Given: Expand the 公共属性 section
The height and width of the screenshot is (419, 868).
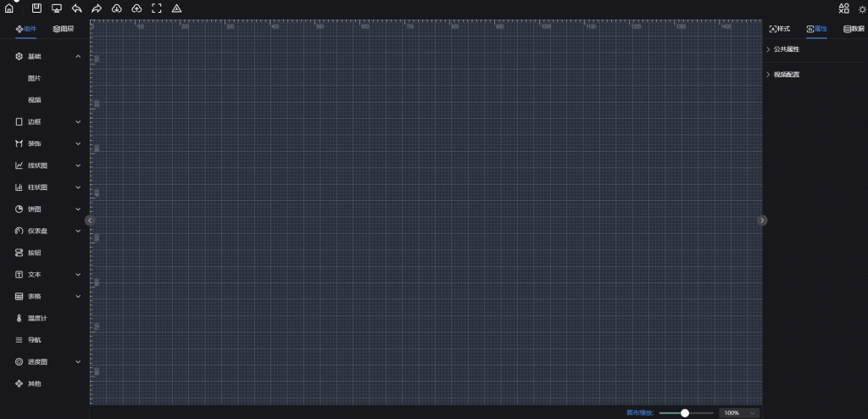Looking at the screenshot, I should point(786,49).
